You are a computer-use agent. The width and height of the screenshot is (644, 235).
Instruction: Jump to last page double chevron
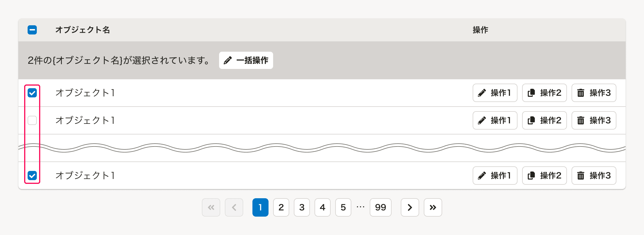tap(433, 207)
